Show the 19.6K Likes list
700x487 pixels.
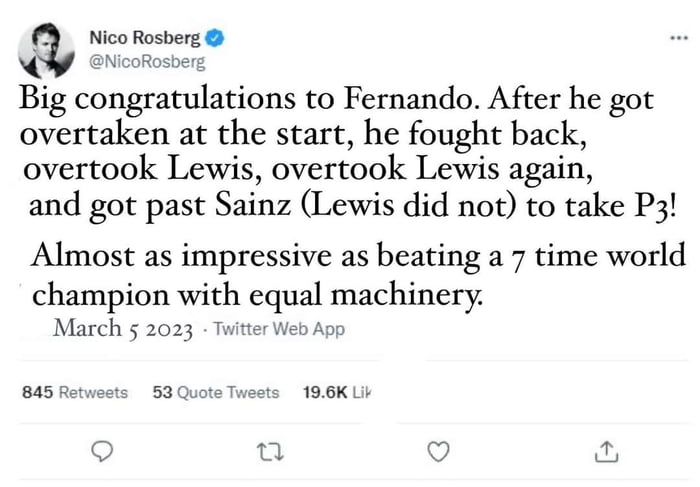336,392
